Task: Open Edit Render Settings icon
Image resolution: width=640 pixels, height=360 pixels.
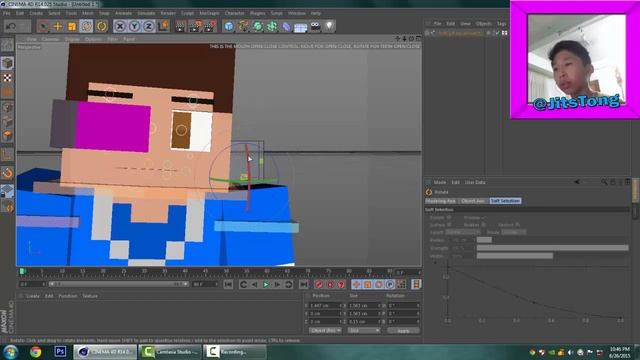Action: [210, 26]
